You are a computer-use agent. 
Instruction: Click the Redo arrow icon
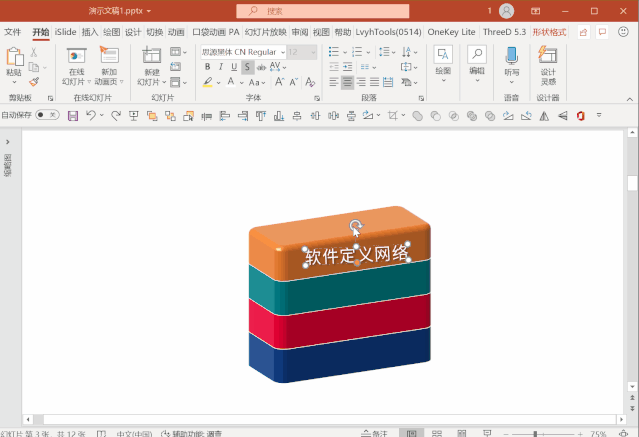click(116, 116)
